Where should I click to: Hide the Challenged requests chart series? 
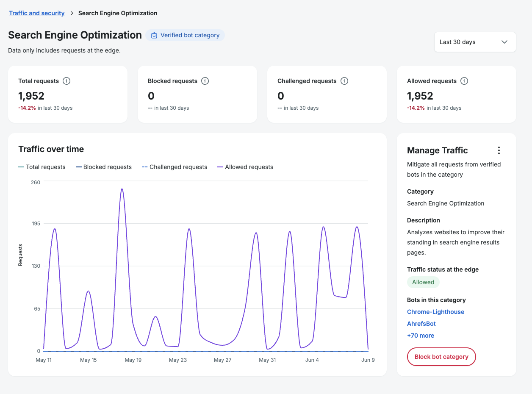click(175, 167)
